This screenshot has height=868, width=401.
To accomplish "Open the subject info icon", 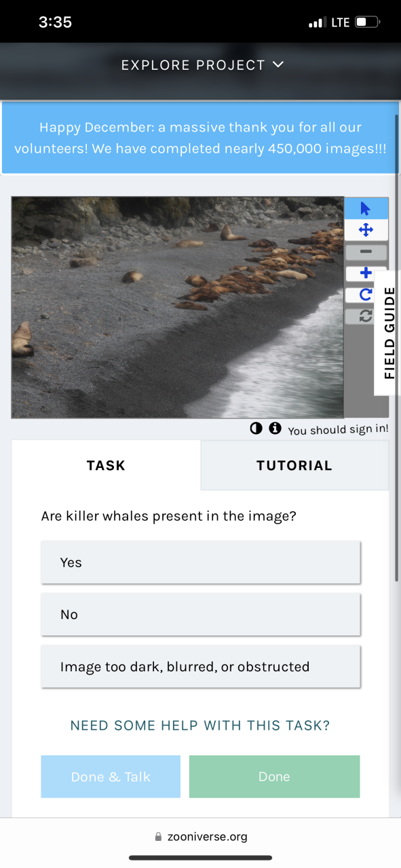I will pos(275,429).
